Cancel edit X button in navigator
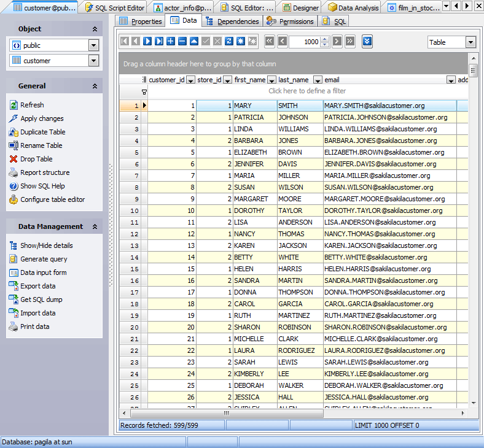 coord(217,41)
